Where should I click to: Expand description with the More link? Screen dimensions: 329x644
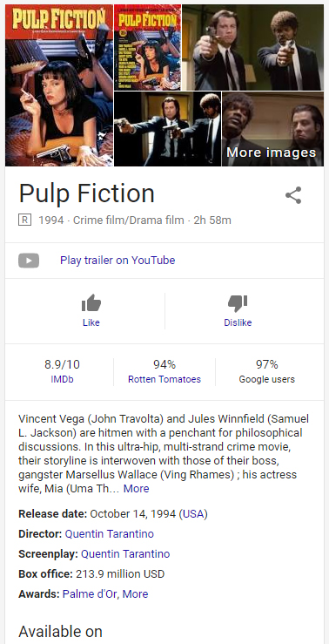pos(136,489)
